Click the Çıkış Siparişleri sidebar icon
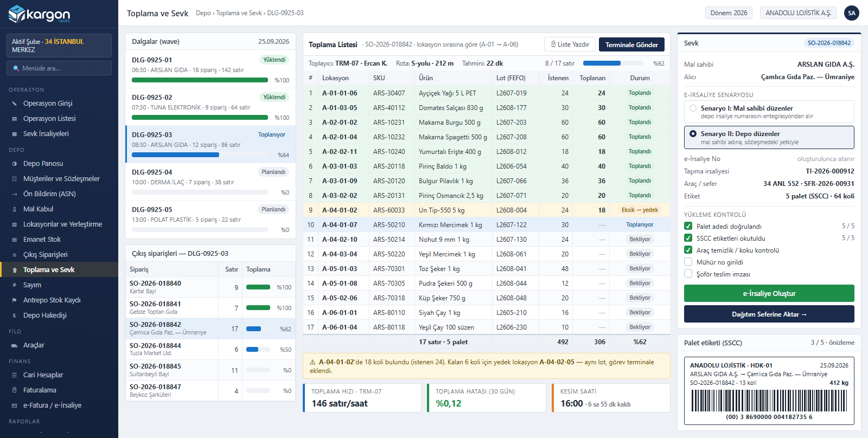Image resolution: width=868 pixels, height=438 pixels. click(14, 255)
